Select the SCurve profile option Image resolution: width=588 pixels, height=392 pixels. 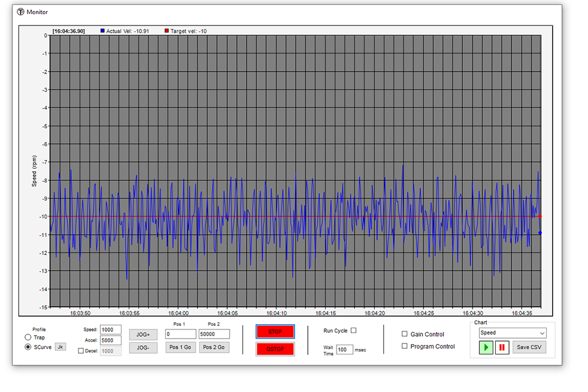(28, 347)
